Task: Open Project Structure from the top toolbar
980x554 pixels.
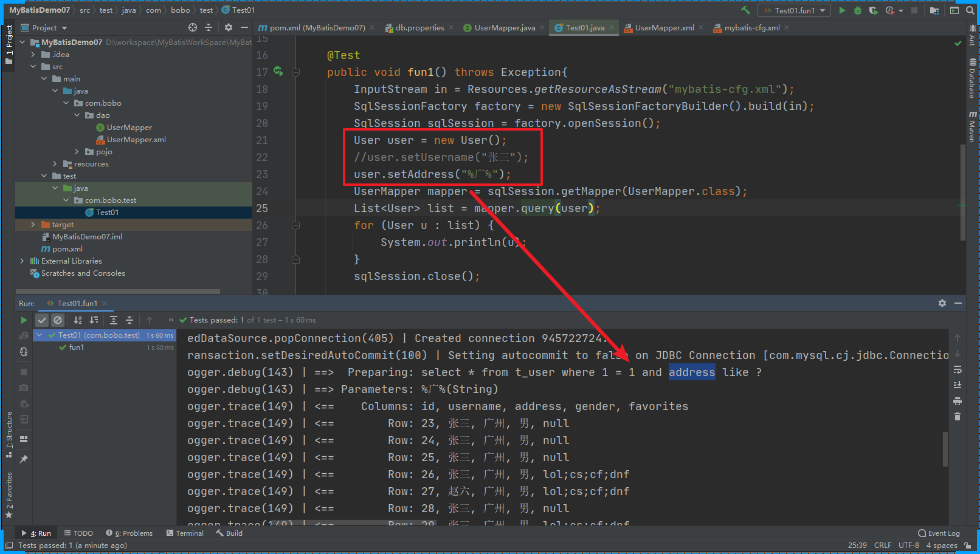Action: (934, 10)
